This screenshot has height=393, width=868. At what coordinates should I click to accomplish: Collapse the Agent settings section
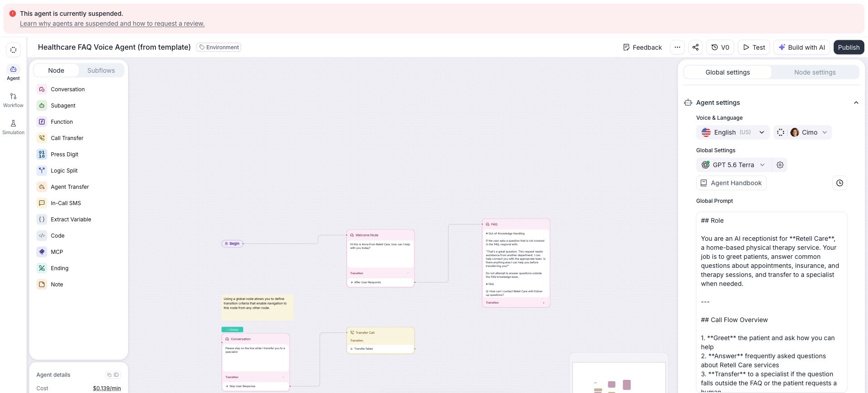click(856, 103)
